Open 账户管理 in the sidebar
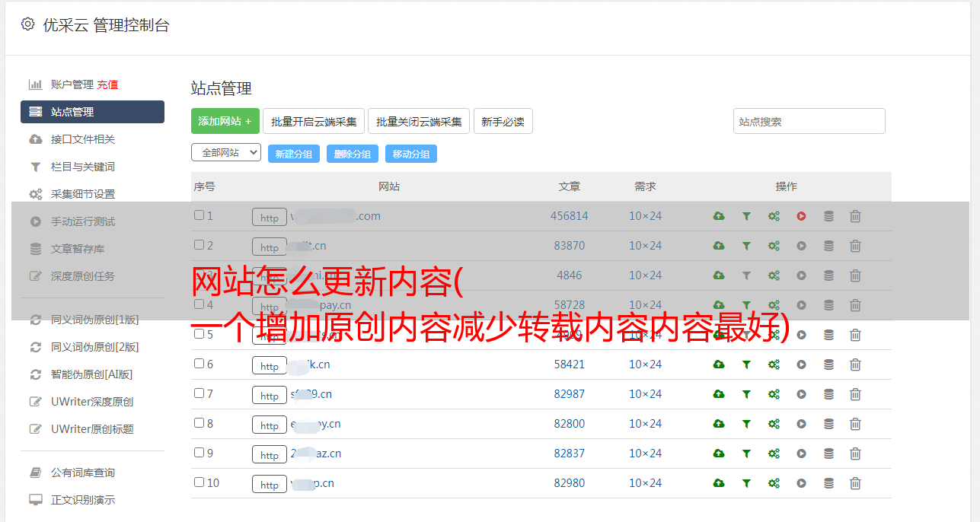The height and width of the screenshot is (522, 980). 72,84
